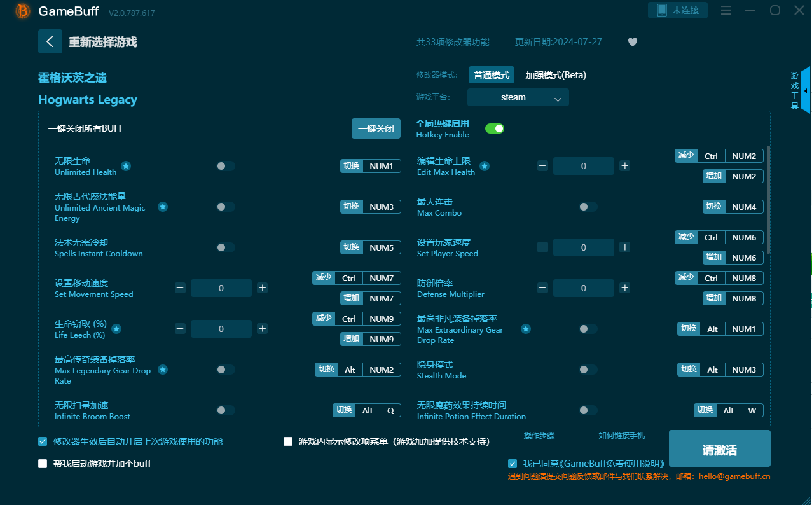The height and width of the screenshot is (505, 812).
Task: Click the 一键关闭 button
Action: [376, 128]
